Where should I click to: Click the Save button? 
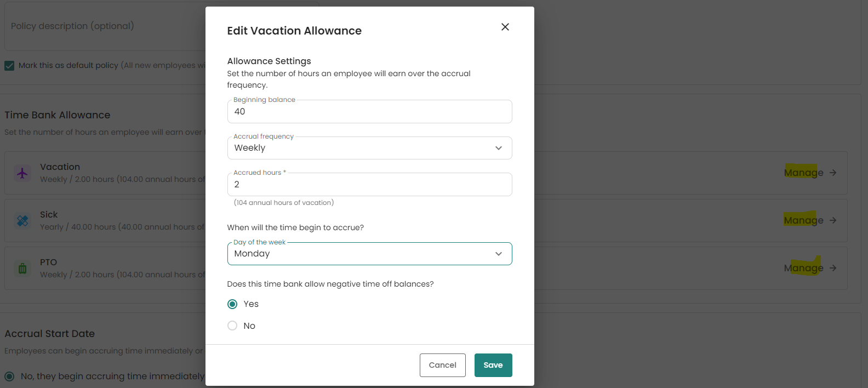click(x=493, y=365)
